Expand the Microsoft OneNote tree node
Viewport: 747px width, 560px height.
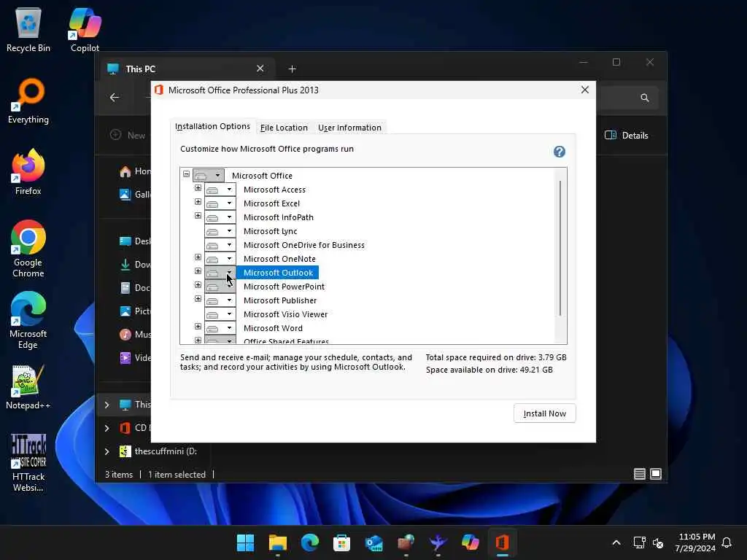tap(198, 257)
